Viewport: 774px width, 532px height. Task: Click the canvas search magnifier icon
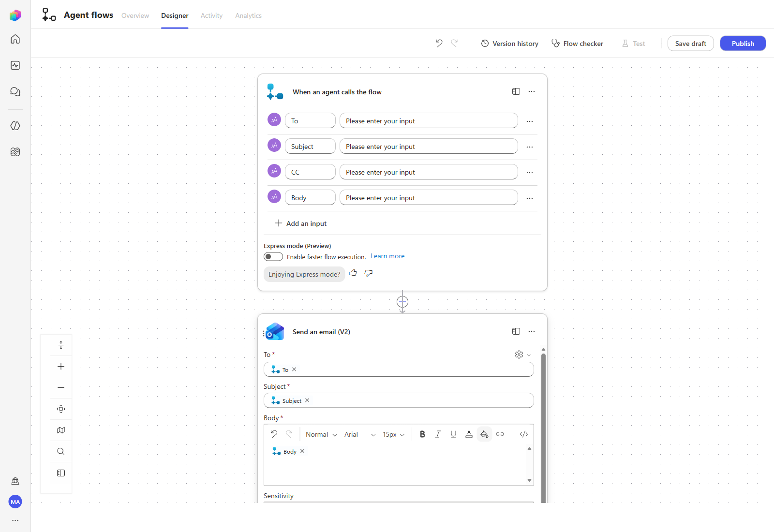(x=61, y=451)
